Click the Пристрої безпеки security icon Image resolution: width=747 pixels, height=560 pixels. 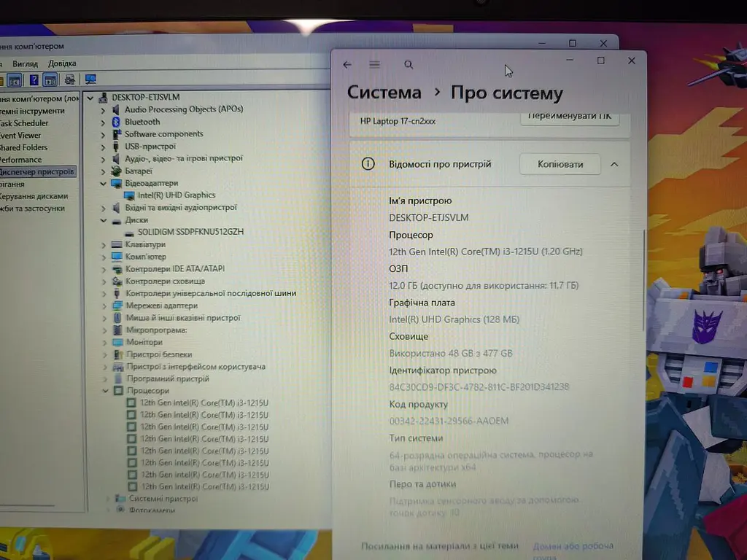pyautogui.click(x=118, y=354)
